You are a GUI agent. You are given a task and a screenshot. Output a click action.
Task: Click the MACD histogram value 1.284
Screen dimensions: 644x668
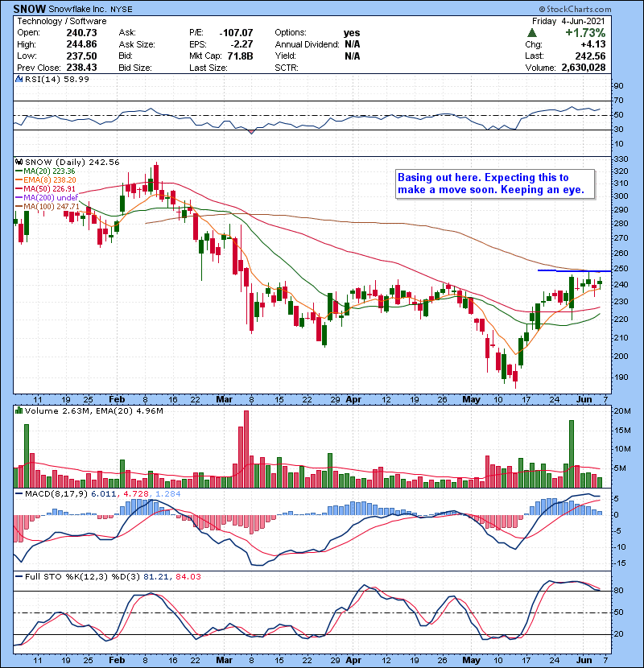coord(168,494)
